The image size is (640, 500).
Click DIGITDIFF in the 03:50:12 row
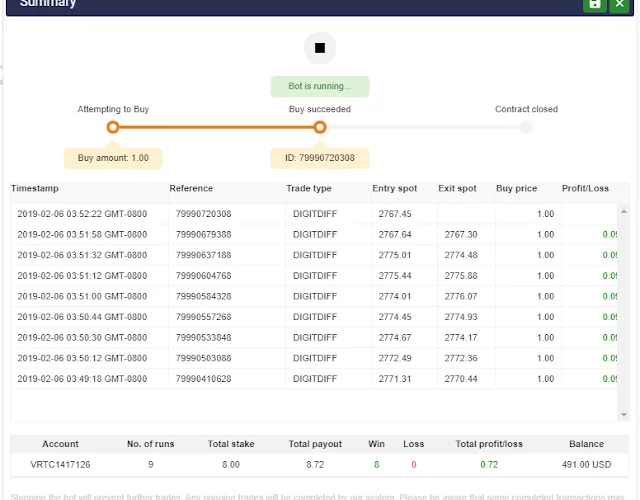coord(315,358)
